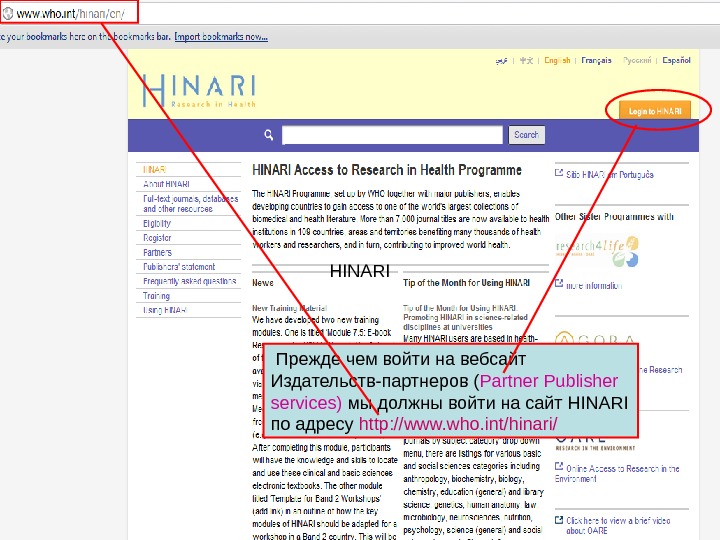Image resolution: width=720 pixels, height=540 pixels.
Task: Open Frequently asked questions menu item
Action: tap(189, 281)
